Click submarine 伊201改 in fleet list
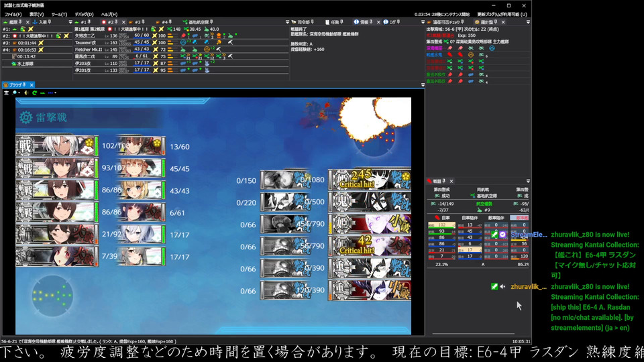 [83, 70]
